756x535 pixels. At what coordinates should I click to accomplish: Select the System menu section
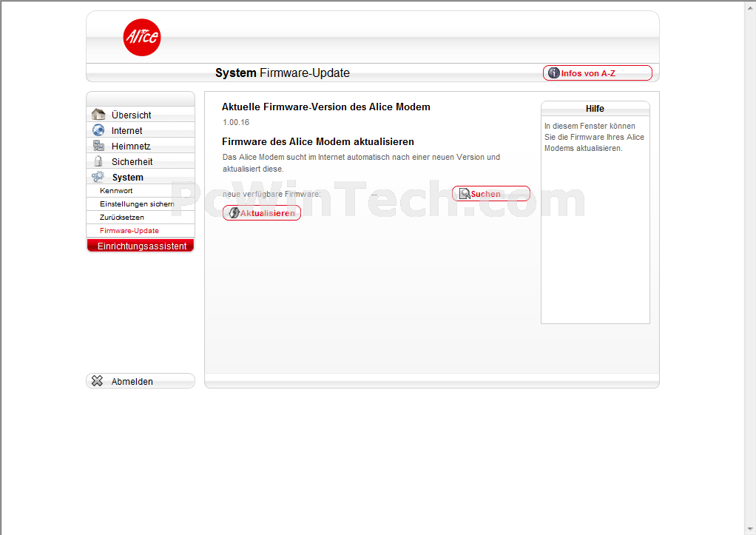141,177
